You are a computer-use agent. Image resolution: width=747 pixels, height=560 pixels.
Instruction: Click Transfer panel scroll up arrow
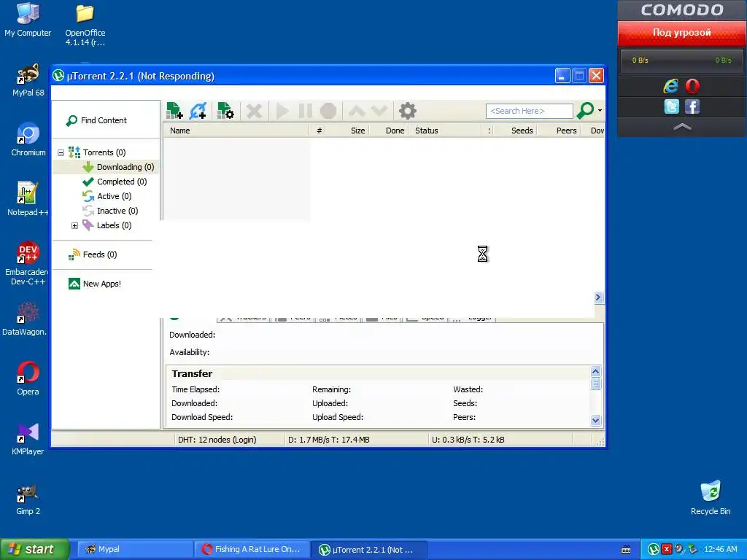(x=595, y=371)
